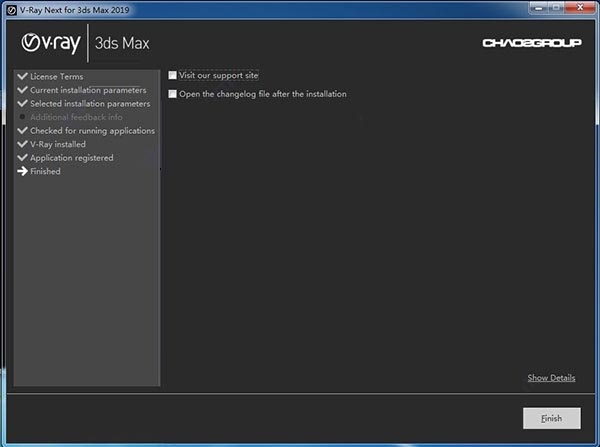This screenshot has width=600, height=447.
Task: Select Current installation parameters step
Action: (88, 90)
